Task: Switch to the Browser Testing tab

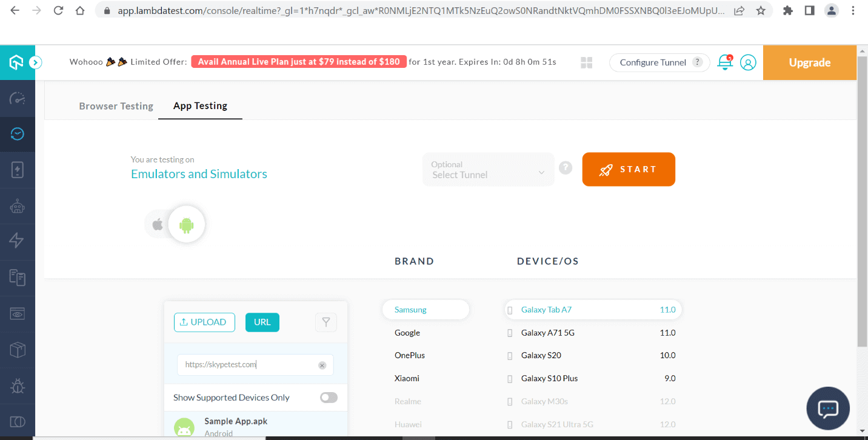Action: tap(116, 106)
